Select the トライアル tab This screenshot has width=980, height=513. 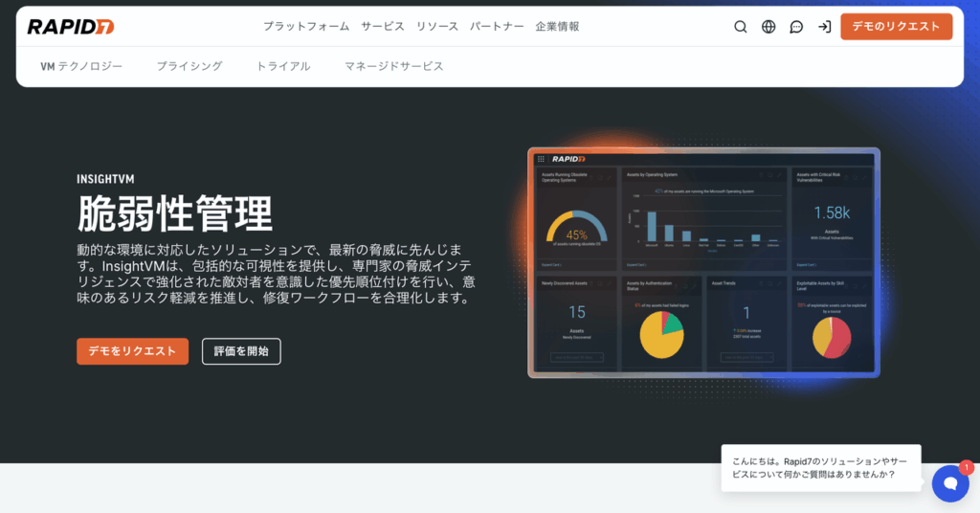tap(283, 66)
